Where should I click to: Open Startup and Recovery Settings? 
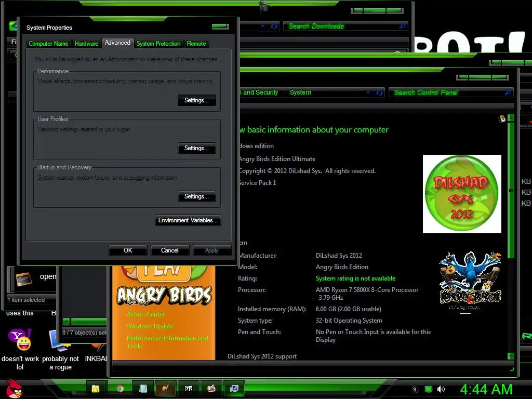(197, 196)
